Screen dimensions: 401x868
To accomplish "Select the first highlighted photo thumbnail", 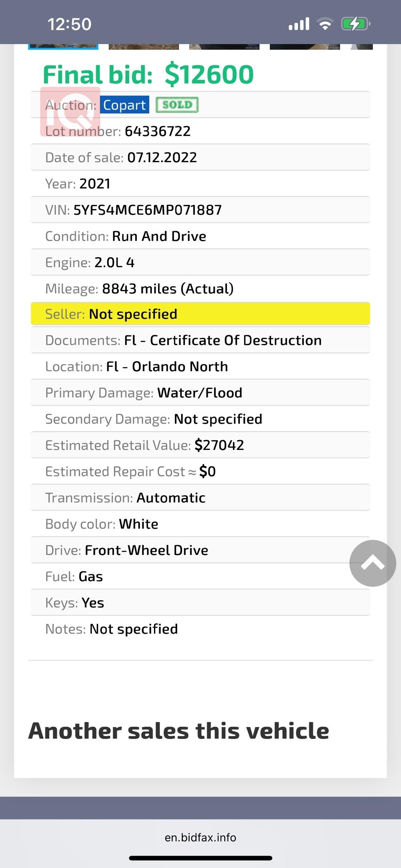I will pos(63,47).
